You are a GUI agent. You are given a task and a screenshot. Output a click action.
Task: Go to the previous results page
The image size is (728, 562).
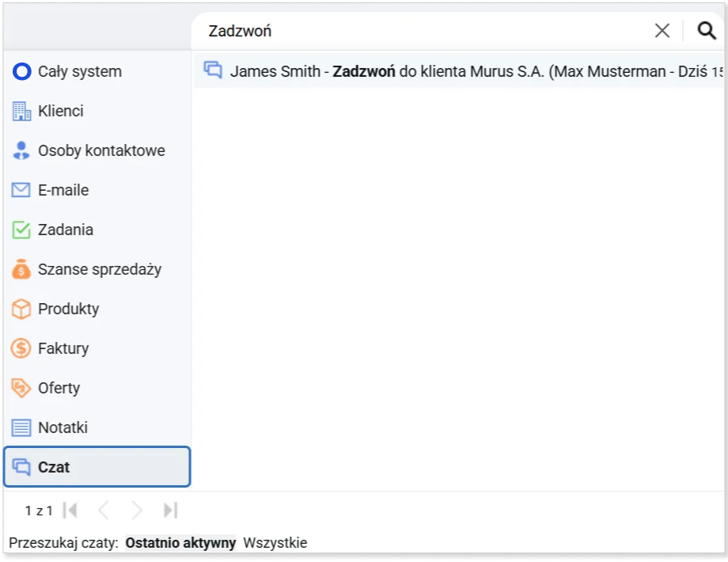[103, 511]
